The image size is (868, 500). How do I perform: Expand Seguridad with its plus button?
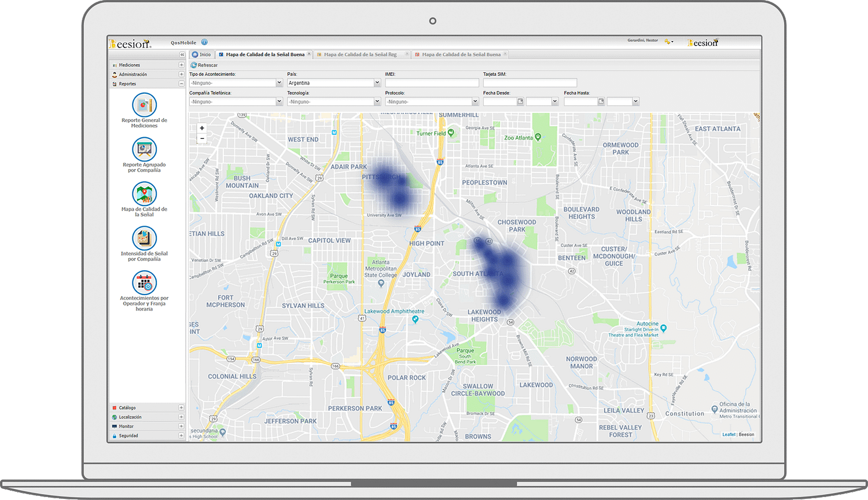[x=181, y=436]
